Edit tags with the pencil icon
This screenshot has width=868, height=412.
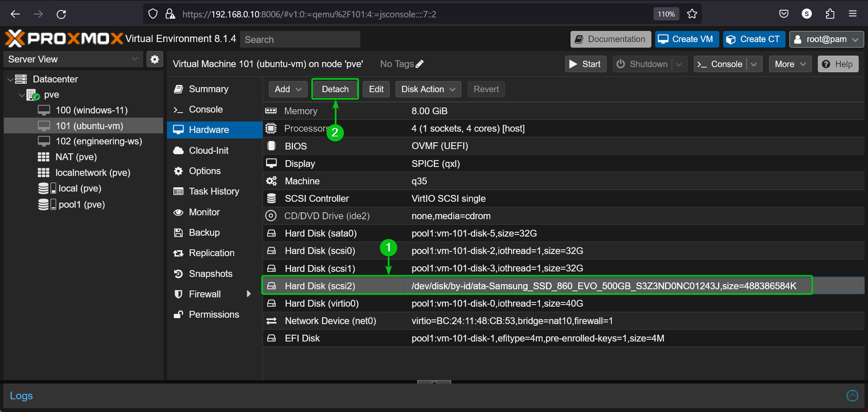click(x=420, y=64)
